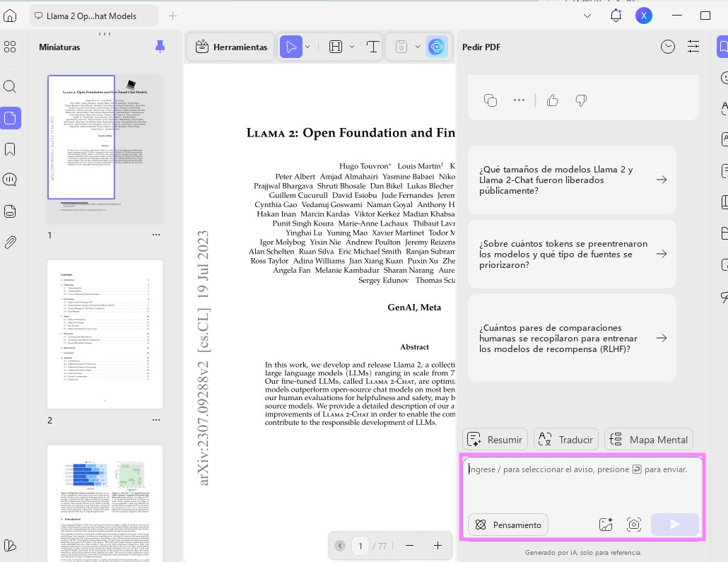Screen dimensions: 728x562
Task: Expand the tab list chevron
Action: [587, 16]
